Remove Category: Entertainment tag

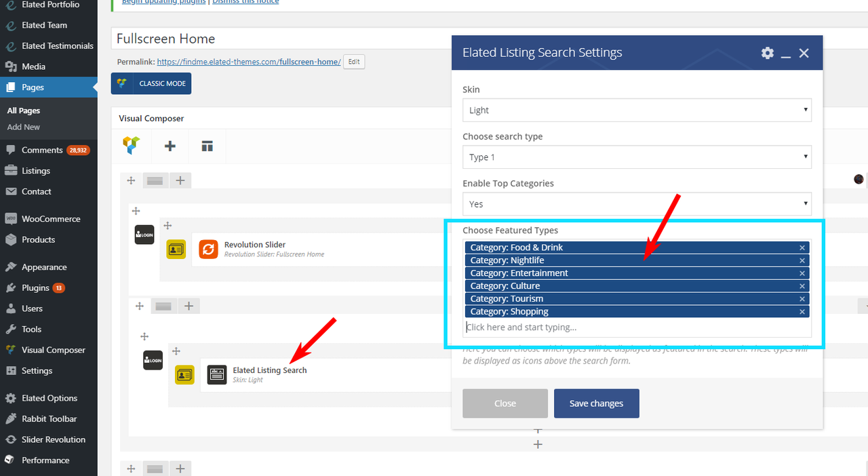pyautogui.click(x=802, y=273)
